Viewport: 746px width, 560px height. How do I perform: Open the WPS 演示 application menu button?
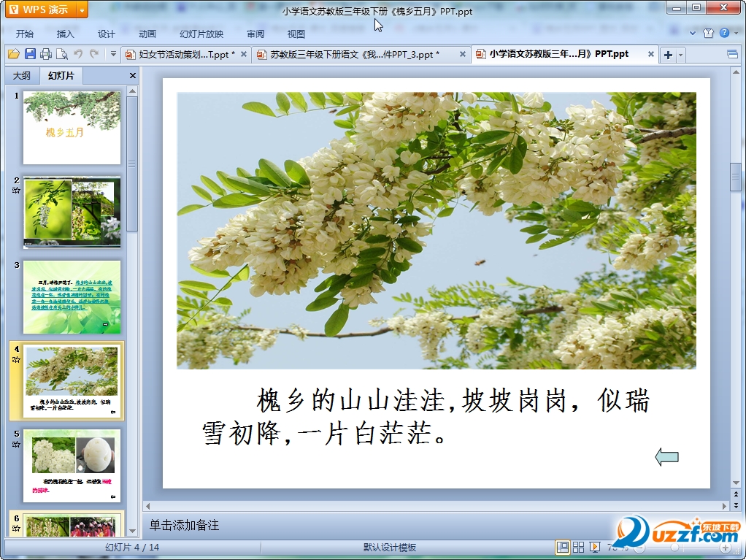41,9
